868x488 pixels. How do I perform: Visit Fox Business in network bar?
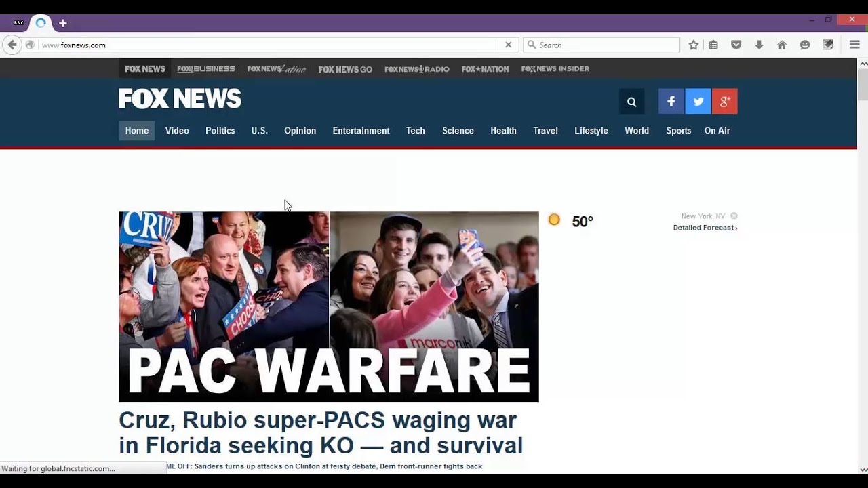[206, 68]
